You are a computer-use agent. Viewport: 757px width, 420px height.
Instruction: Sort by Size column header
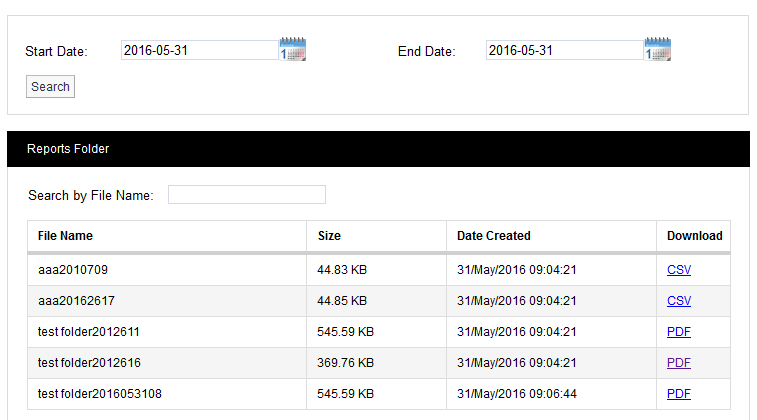(329, 236)
